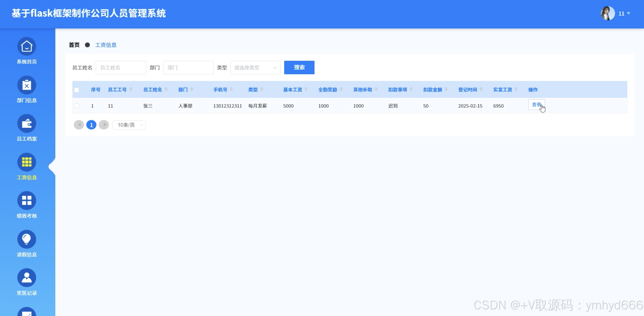
Task: Open 部门信息 clipboard icon in sidebar
Action: [x=27, y=85]
